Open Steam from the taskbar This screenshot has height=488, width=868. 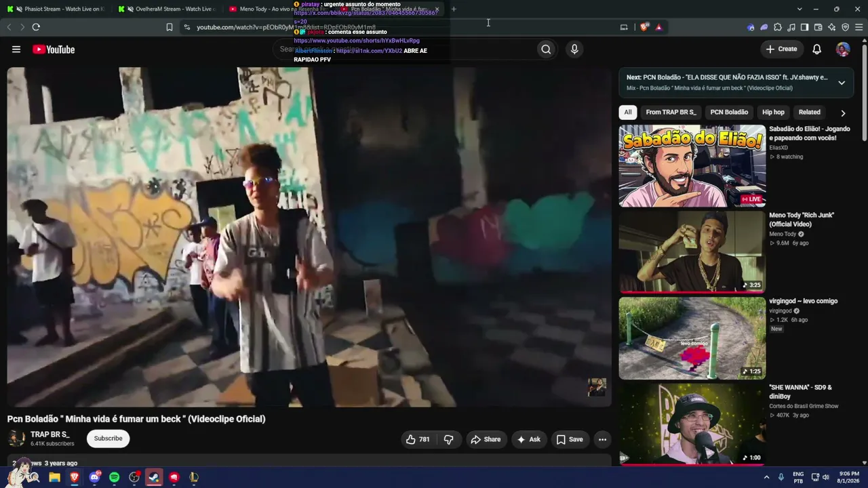[x=154, y=477]
